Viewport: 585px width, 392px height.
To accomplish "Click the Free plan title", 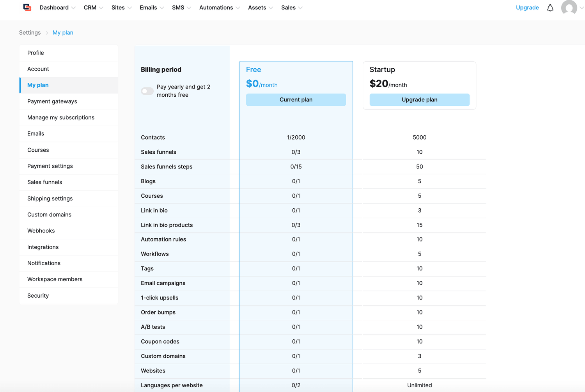I will pos(253,69).
